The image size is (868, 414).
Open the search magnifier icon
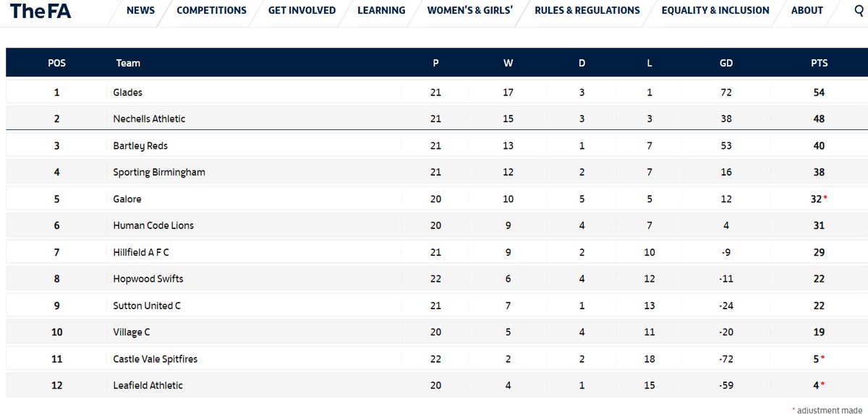click(x=858, y=10)
